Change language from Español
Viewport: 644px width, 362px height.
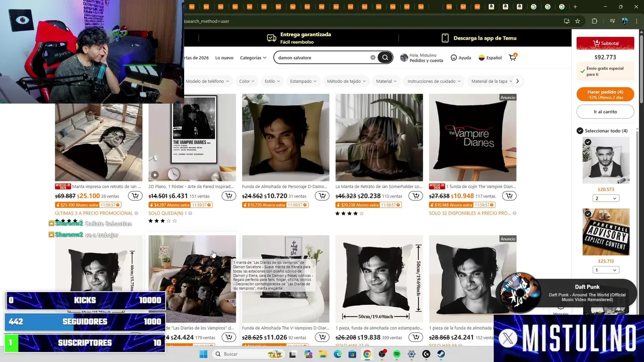pyautogui.click(x=490, y=57)
